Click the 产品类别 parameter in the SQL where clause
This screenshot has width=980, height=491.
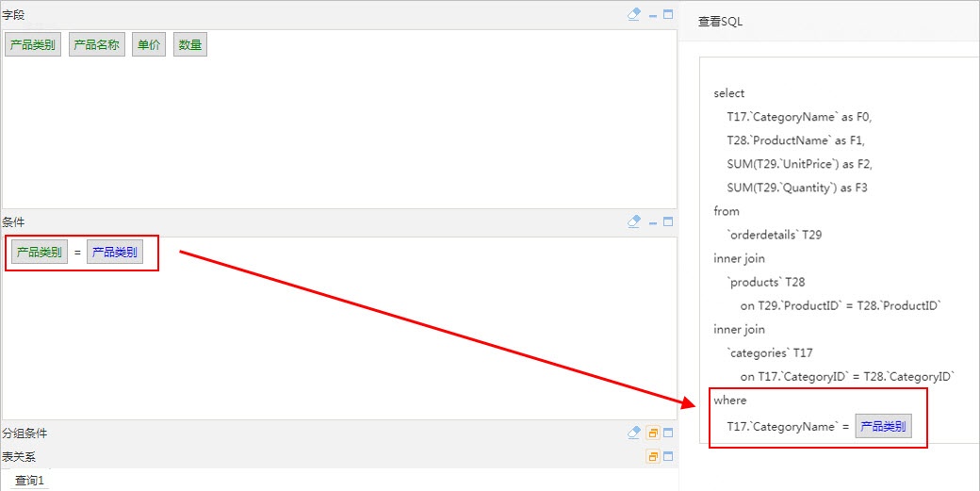[884, 427]
